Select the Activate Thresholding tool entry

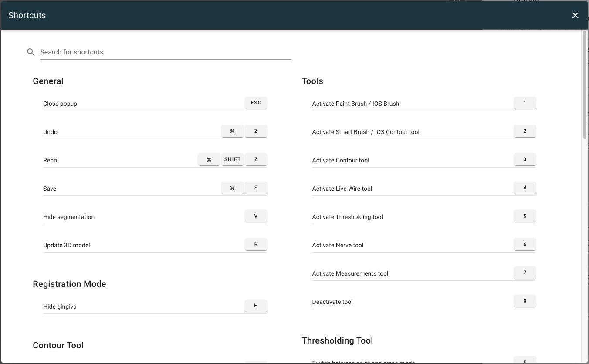tap(347, 217)
